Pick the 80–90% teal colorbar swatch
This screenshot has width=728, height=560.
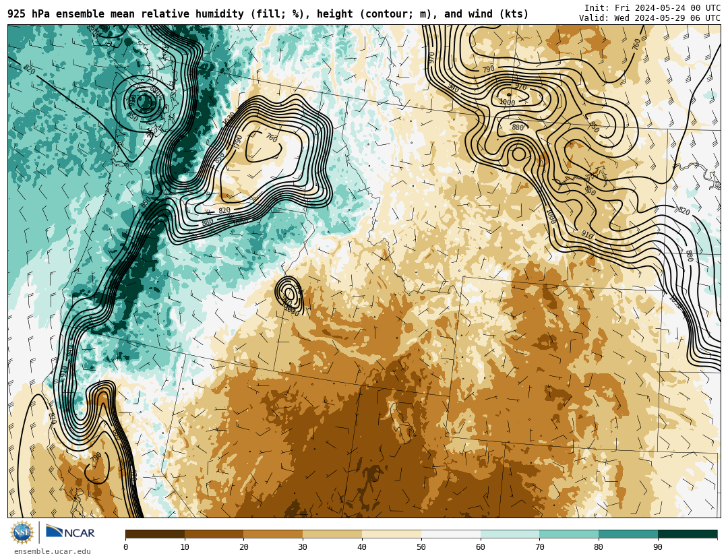tap(628, 534)
